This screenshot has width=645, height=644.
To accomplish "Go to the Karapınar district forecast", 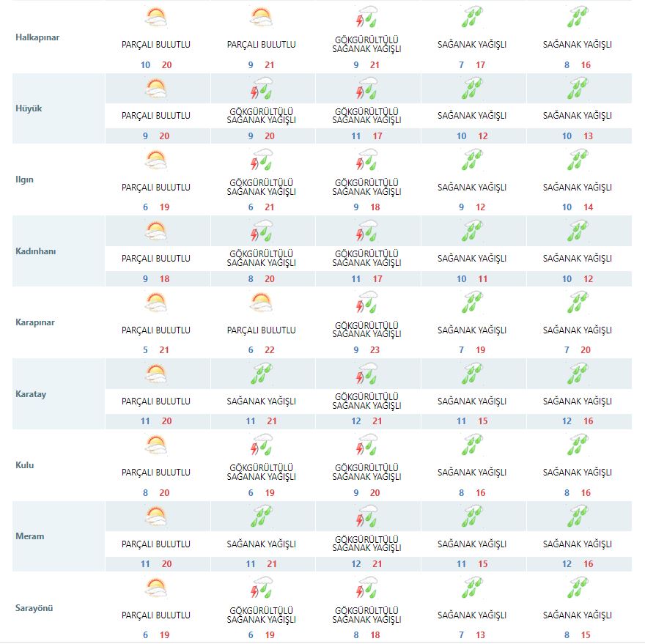I will tap(36, 322).
